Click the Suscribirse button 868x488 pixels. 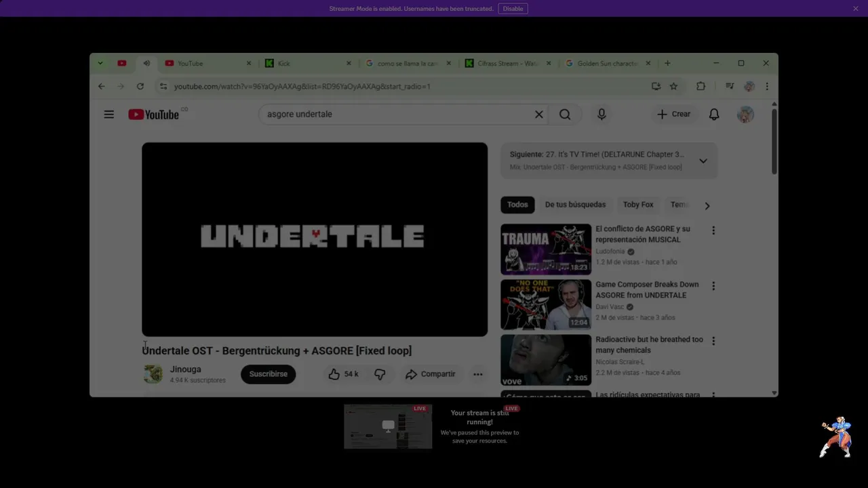point(268,374)
